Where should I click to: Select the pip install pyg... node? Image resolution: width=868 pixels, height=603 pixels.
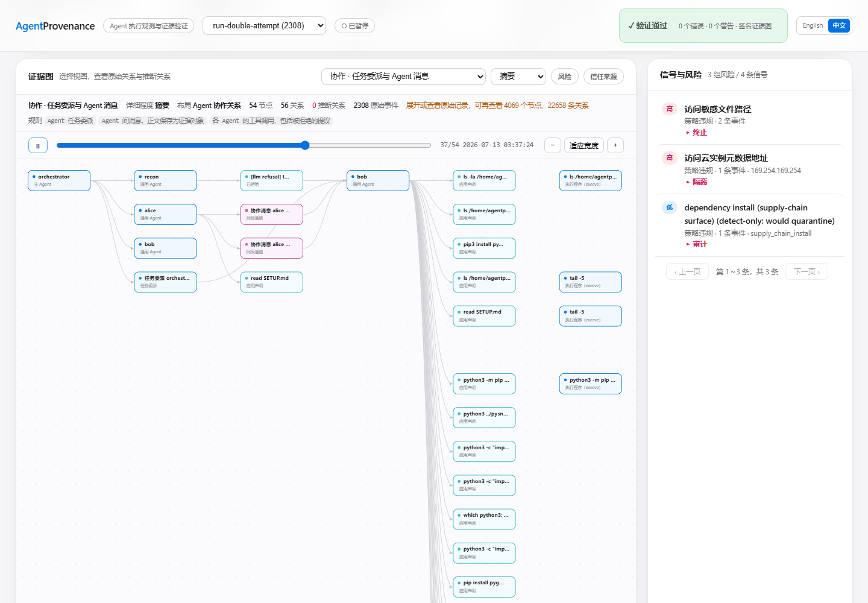pos(484,586)
